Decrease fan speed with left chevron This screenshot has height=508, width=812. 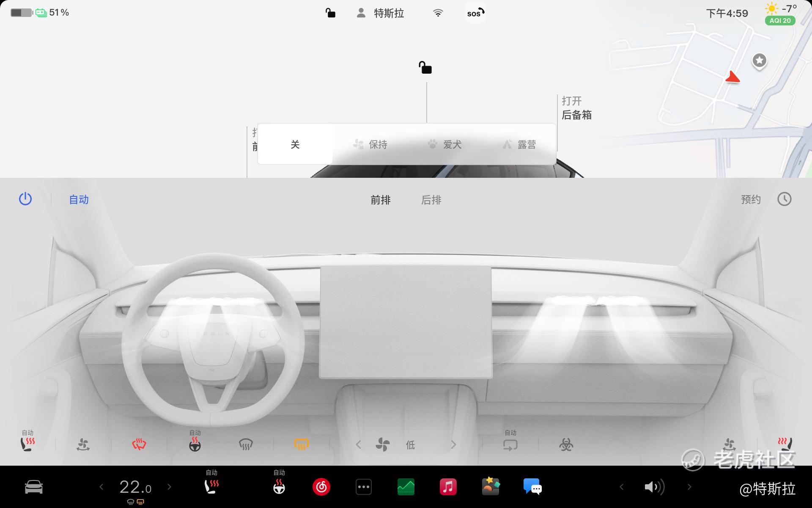tap(359, 444)
